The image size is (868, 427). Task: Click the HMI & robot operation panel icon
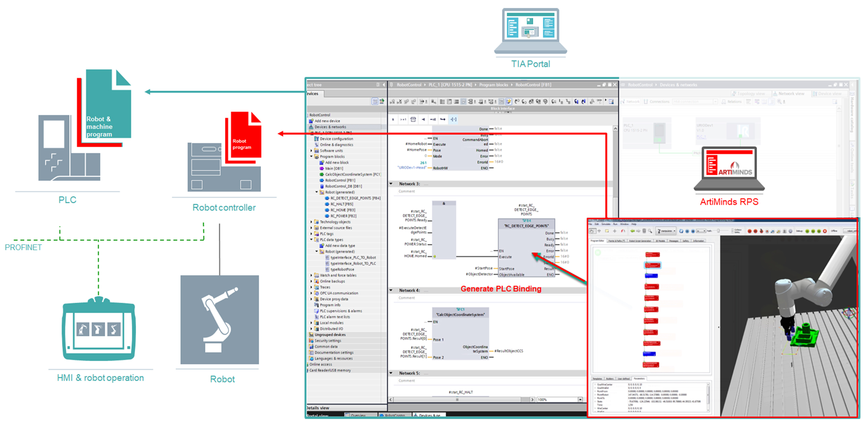tap(99, 329)
